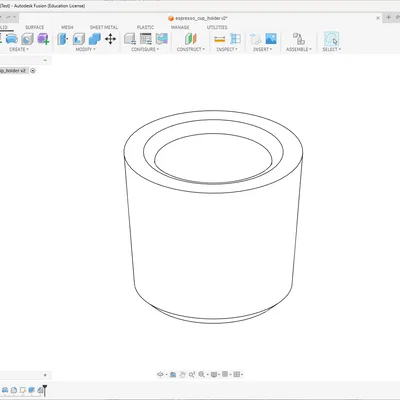Viewport: 400px width, 400px height.
Task: Open the Orbit options dropdown arrow
Action: 166,375
